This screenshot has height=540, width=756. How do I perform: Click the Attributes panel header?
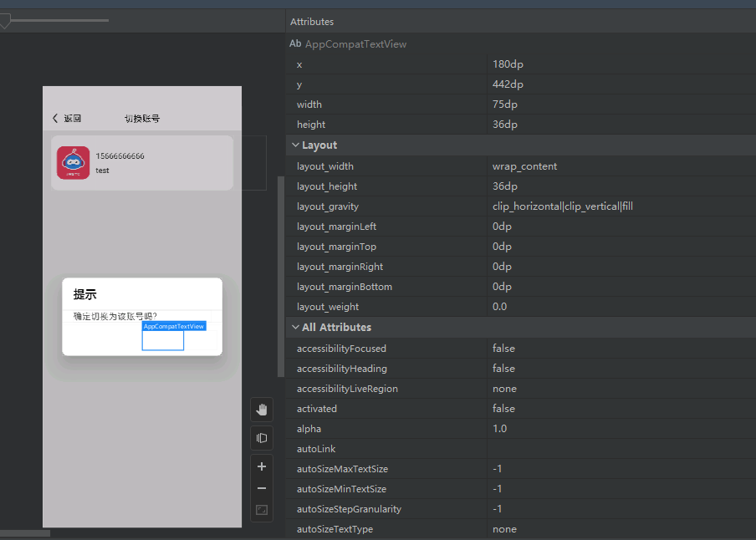pos(312,22)
